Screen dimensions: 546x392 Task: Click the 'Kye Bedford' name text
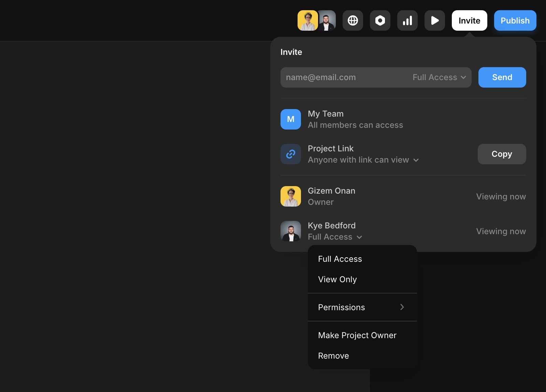tap(332, 226)
